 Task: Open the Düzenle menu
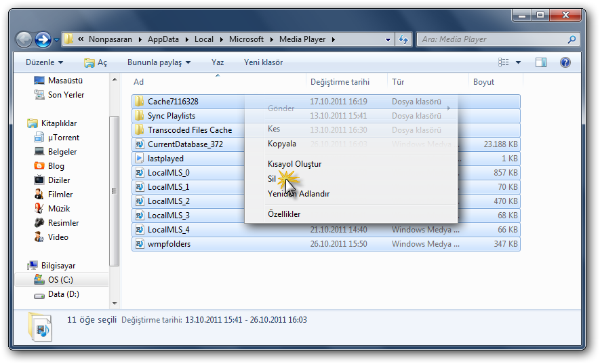[x=44, y=62]
